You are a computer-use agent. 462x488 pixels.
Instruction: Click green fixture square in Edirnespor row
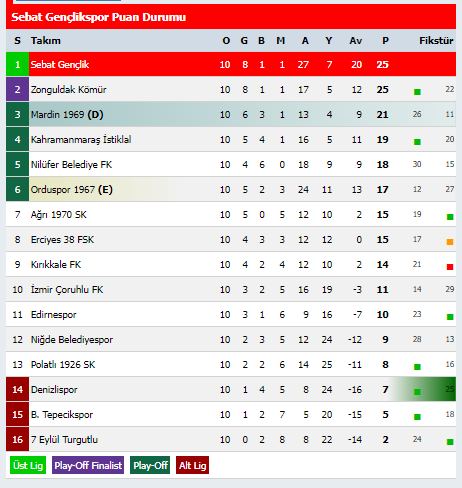[450, 317]
